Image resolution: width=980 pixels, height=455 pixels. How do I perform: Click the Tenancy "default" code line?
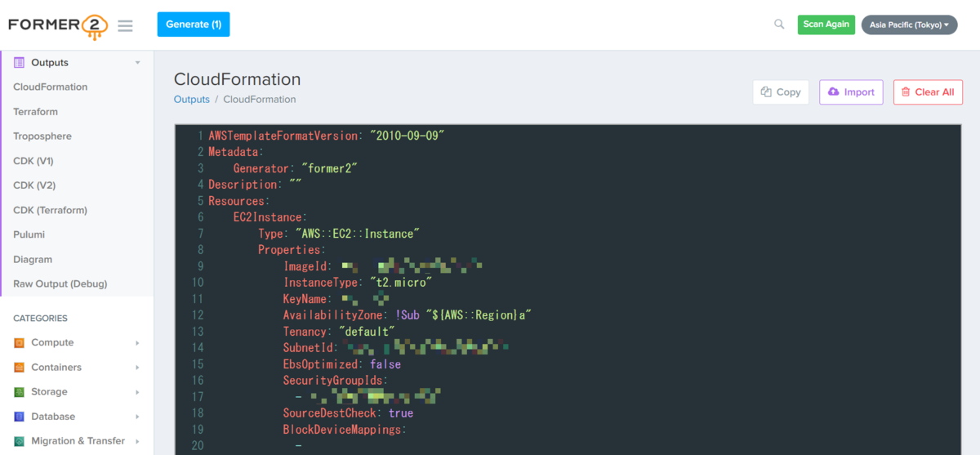click(339, 332)
